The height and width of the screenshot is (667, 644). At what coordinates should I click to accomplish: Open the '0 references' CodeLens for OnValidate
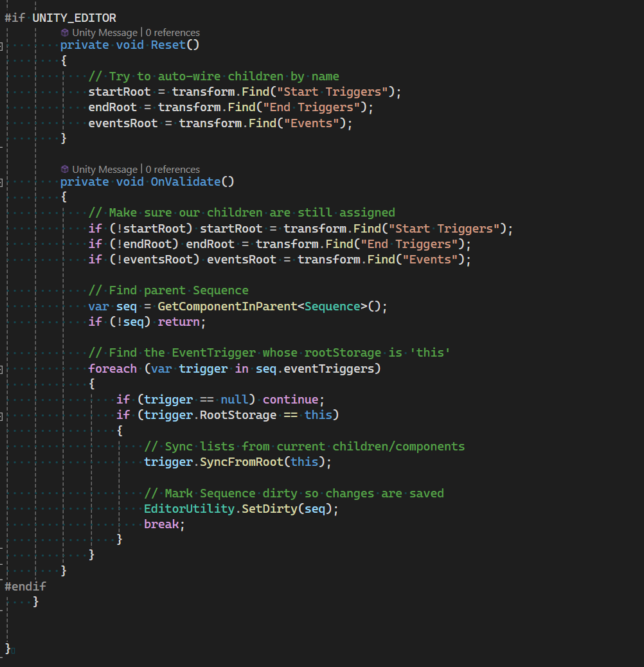172,169
